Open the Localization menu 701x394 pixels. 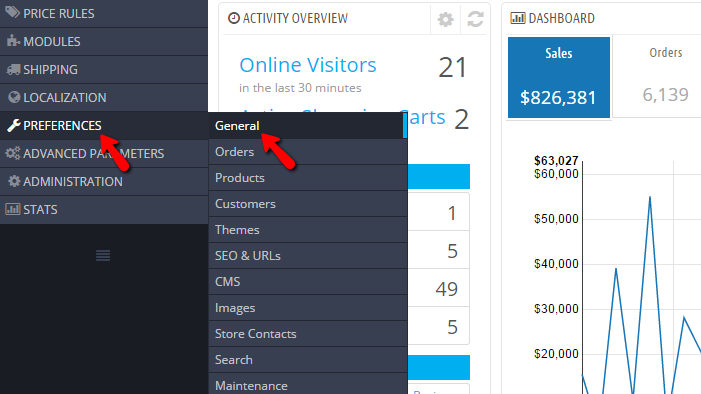coord(104,97)
